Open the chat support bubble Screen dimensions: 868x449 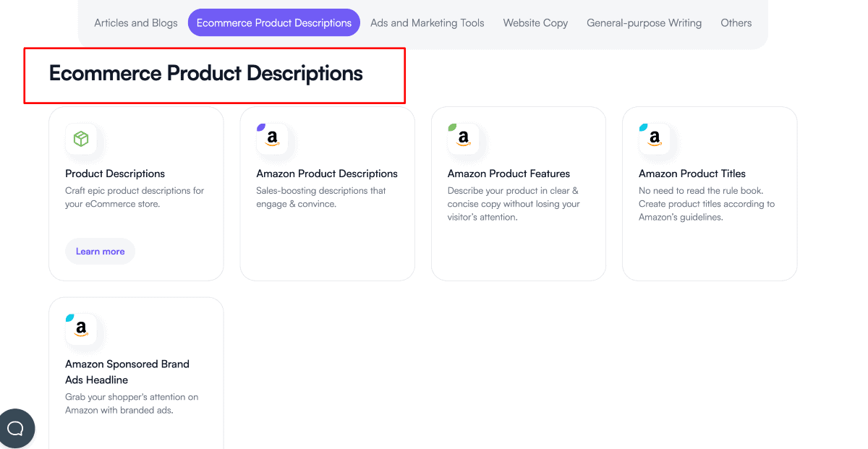pos(15,428)
